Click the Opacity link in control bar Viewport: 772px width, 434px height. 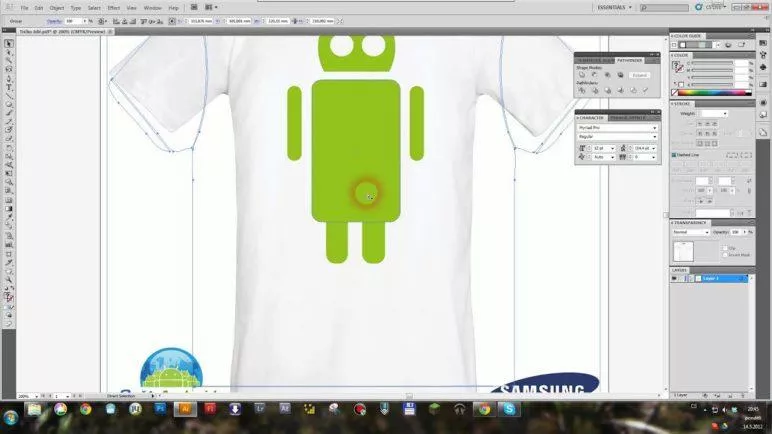click(54, 21)
